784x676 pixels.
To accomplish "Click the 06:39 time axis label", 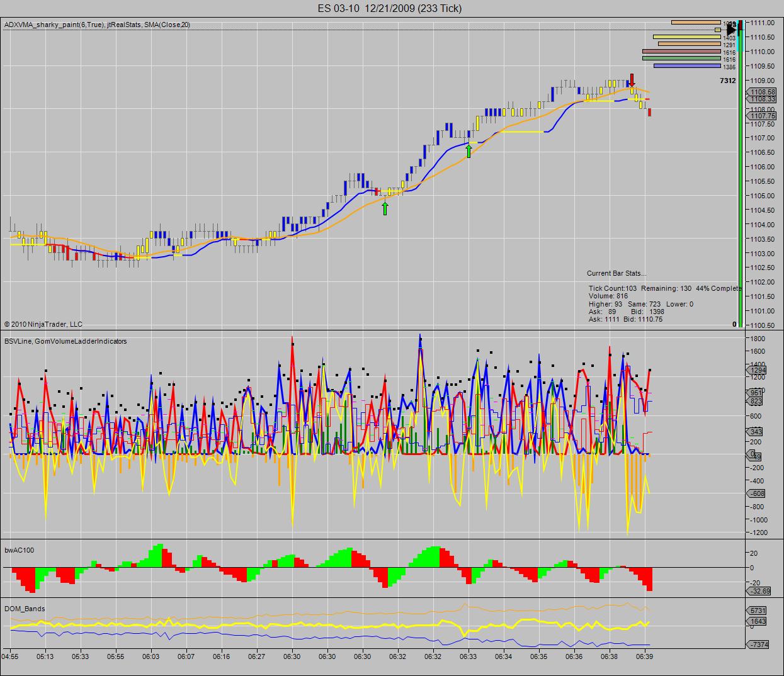I will point(644,656).
